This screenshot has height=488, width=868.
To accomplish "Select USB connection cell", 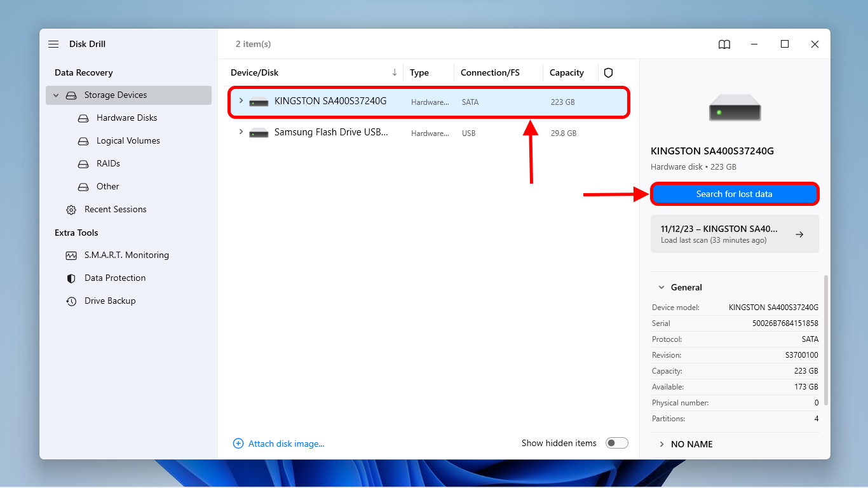I will click(469, 133).
